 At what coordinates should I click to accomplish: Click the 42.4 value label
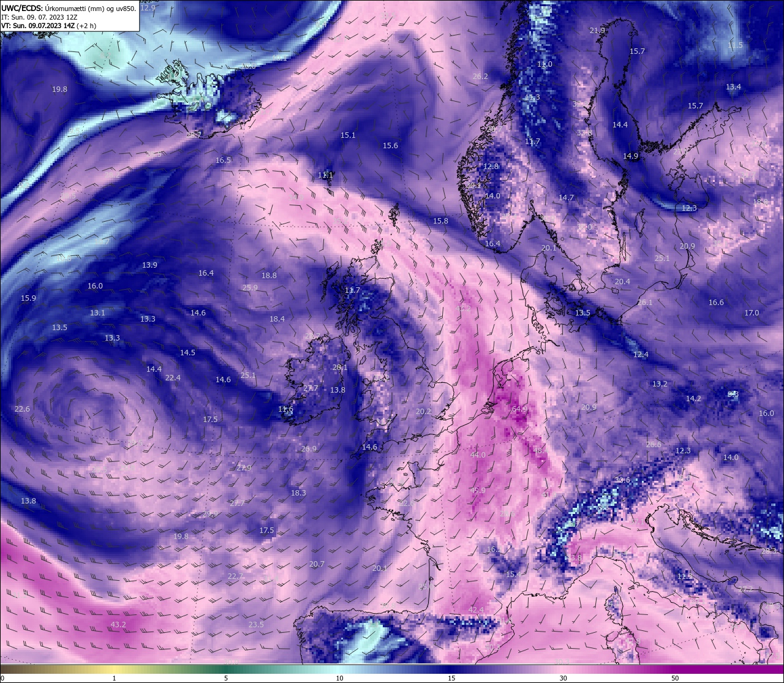[476, 610]
